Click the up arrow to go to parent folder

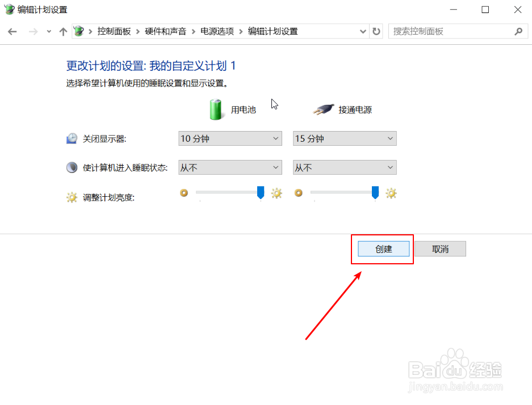63,31
